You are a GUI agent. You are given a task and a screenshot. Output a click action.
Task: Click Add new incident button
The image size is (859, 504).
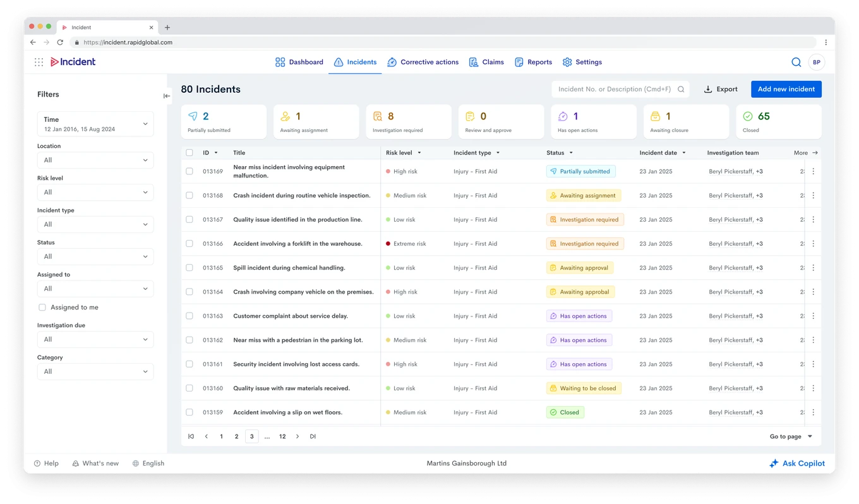(x=786, y=89)
